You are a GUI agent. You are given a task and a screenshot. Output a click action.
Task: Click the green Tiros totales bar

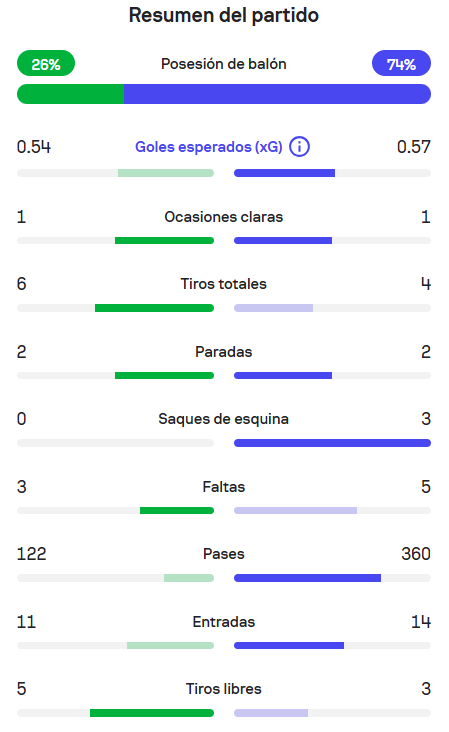154,308
